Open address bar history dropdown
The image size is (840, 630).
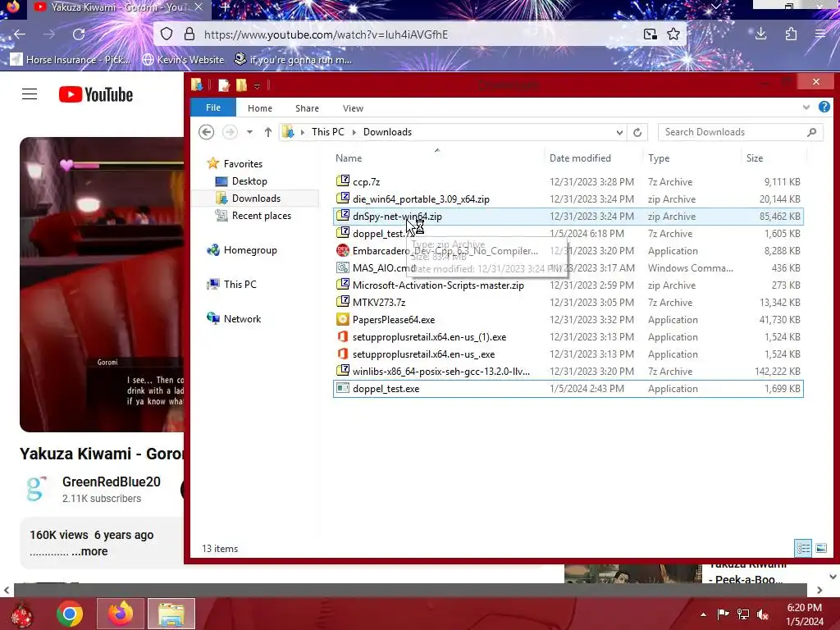click(619, 132)
